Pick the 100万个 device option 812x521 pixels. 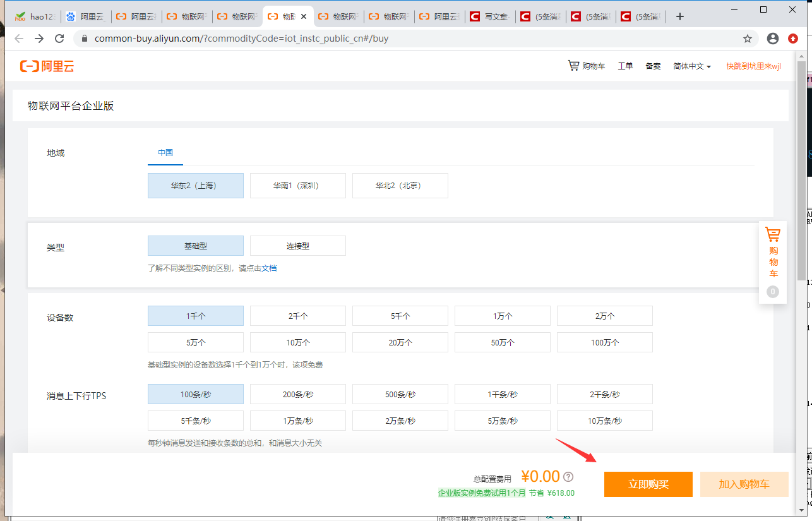[605, 342]
